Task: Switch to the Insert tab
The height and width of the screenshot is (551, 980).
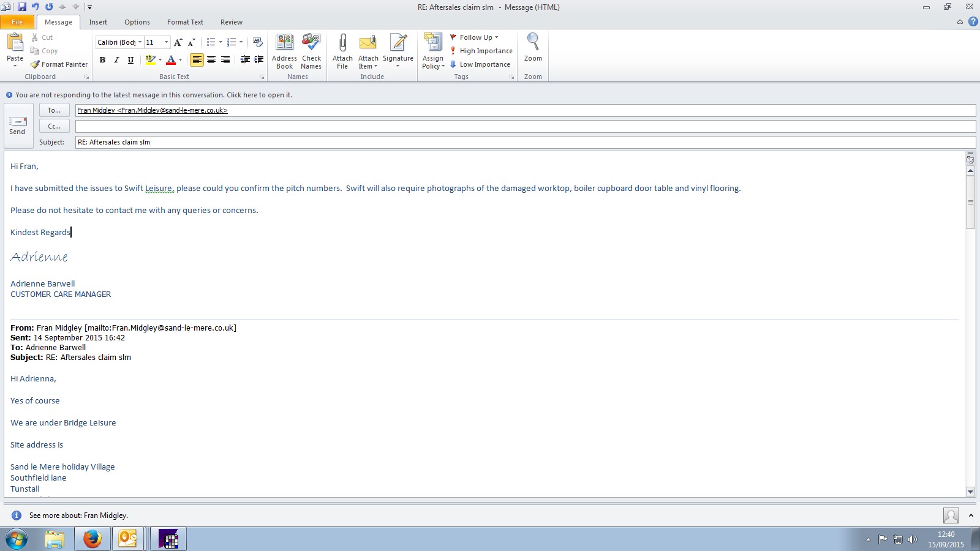Action: coord(98,22)
